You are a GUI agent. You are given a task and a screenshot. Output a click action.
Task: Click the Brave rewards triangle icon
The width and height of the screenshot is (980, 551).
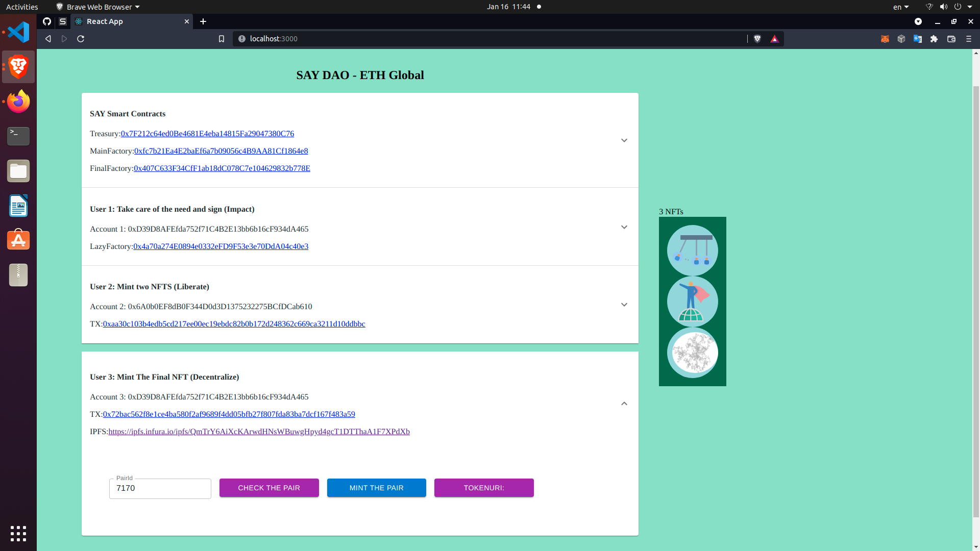coord(774,38)
